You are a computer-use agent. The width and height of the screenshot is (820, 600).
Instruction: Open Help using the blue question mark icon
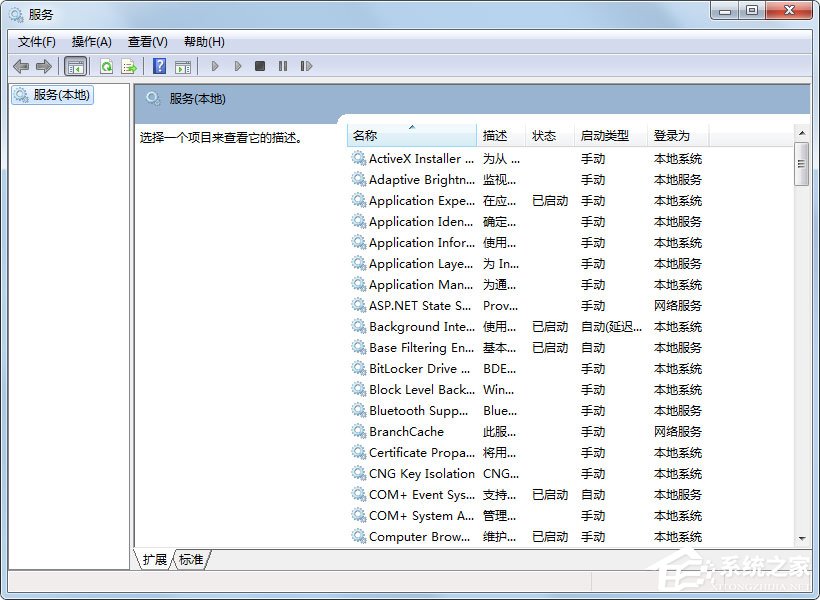coord(159,66)
